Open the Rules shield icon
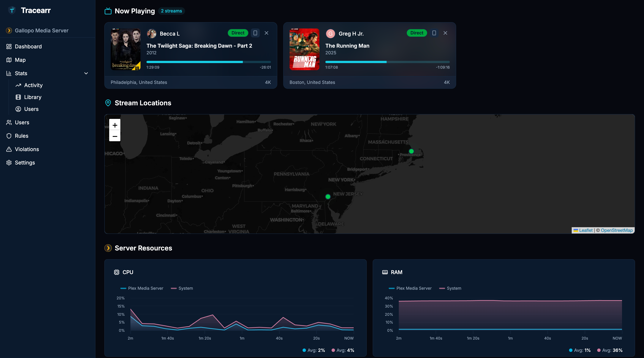Viewport: 644px width, 358px height. pyautogui.click(x=9, y=136)
